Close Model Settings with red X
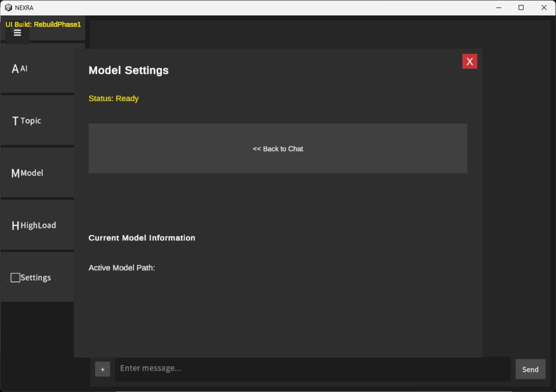This screenshot has height=392, width=556. 470,61
